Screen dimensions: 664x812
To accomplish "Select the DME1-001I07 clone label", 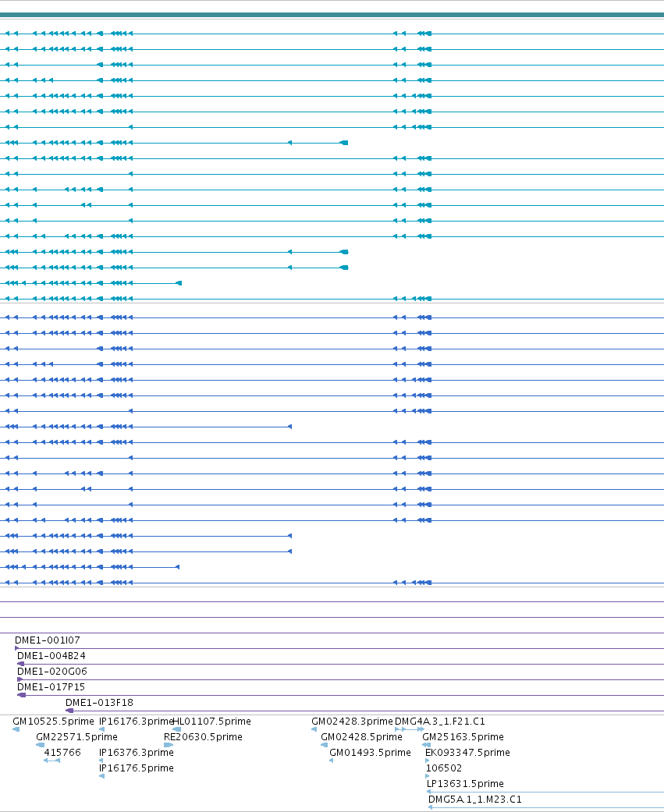I will pos(47,640).
